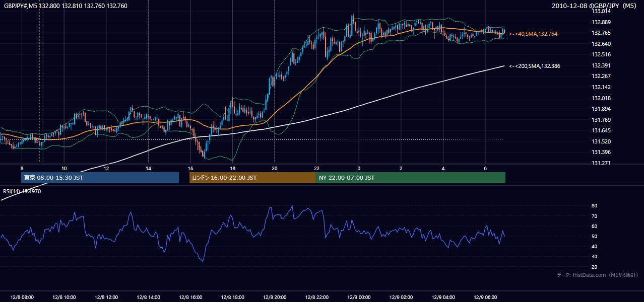The image size is (644, 302).
Task: Click hour label 18 on price chart axis
Action: [232, 168]
